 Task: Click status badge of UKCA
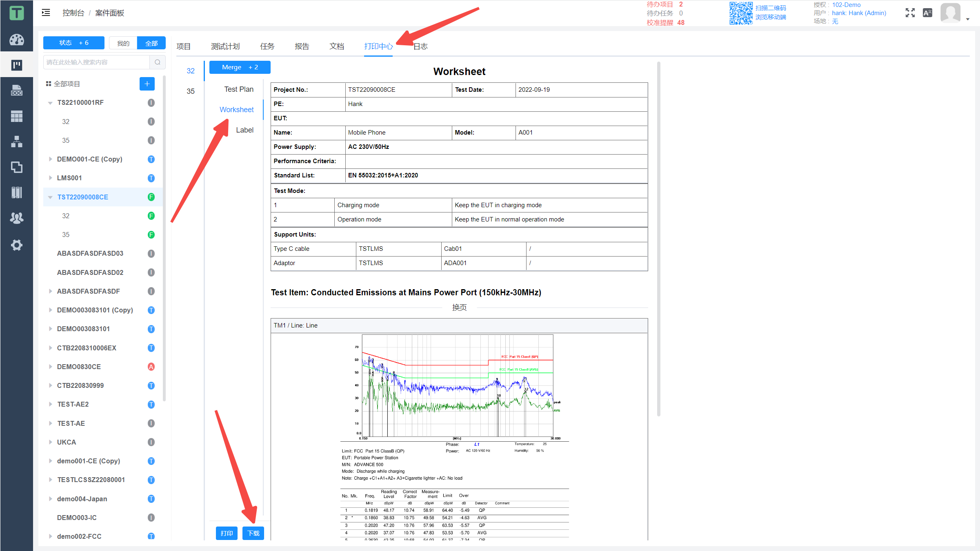tap(151, 442)
